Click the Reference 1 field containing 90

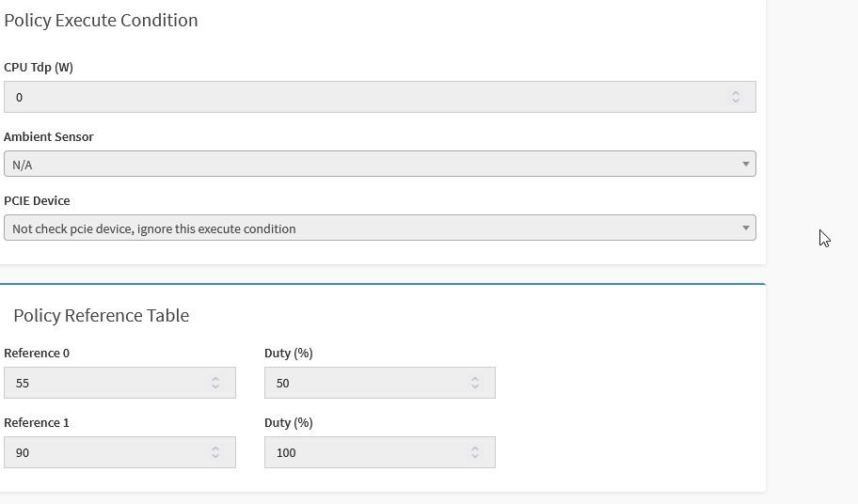tap(119, 452)
